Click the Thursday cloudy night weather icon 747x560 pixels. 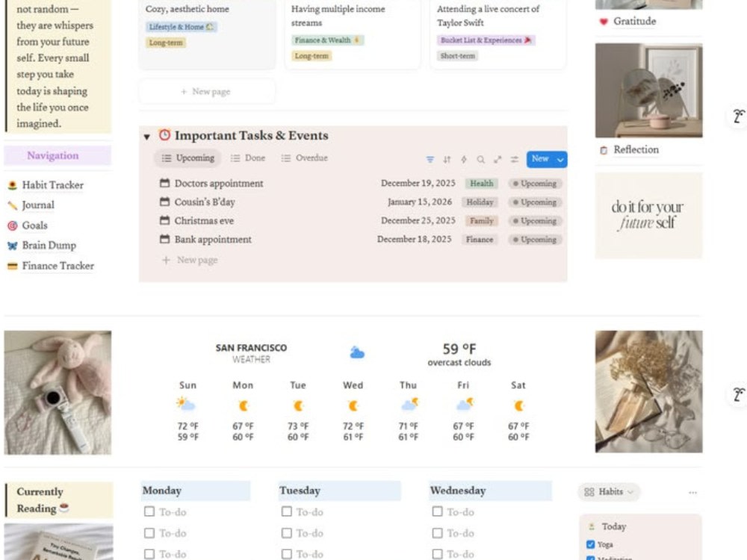coord(409,404)
